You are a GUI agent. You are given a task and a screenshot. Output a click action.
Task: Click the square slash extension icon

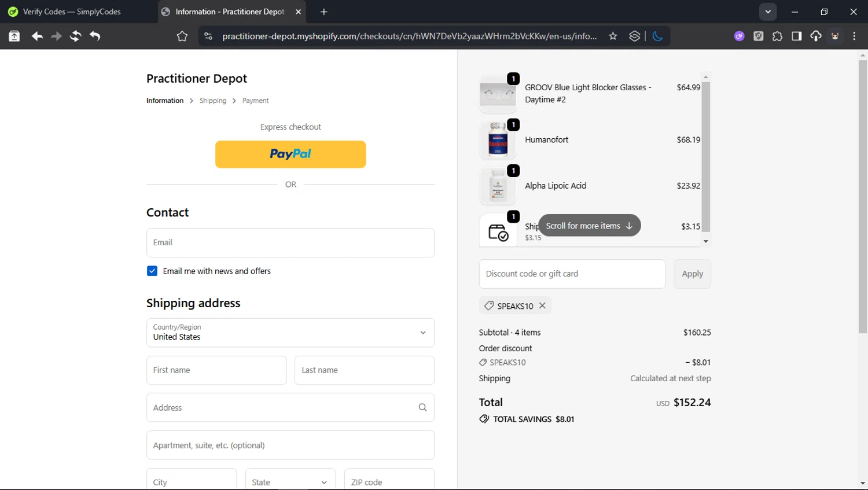(758, 36)
